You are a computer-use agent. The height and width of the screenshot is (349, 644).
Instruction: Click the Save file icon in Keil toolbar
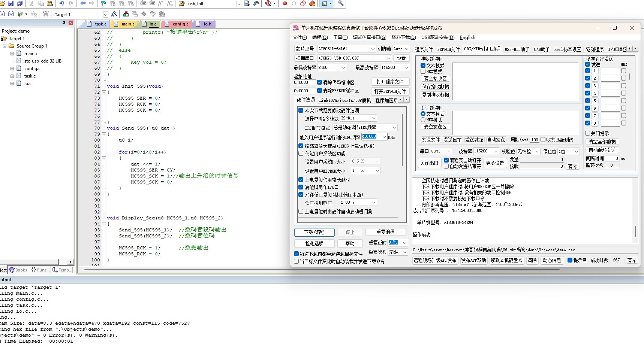[x=10, y=3]
